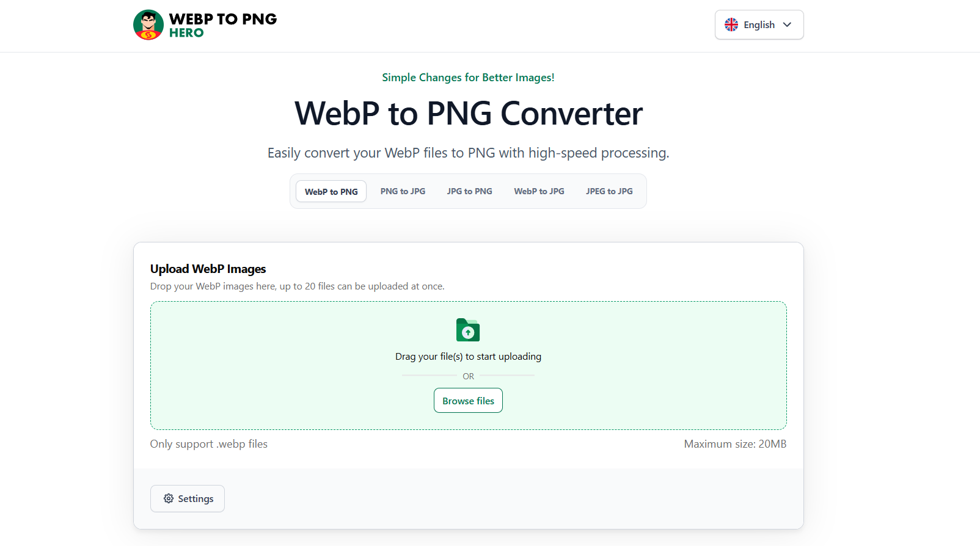The height and width of the screenshot is (546, 980).
Task: Click the "Drag your file(s)" upload text
Action: [x=468, y=357]
